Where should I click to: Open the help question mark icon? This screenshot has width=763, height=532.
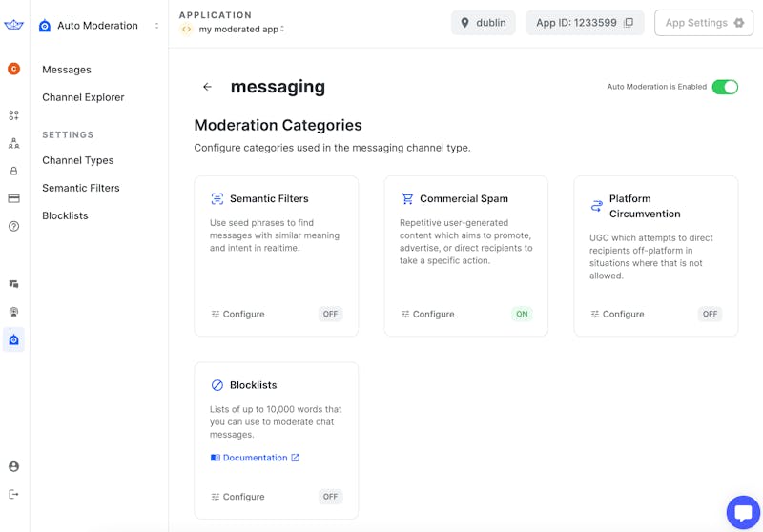pyautogui.click(x=13, y=226)
